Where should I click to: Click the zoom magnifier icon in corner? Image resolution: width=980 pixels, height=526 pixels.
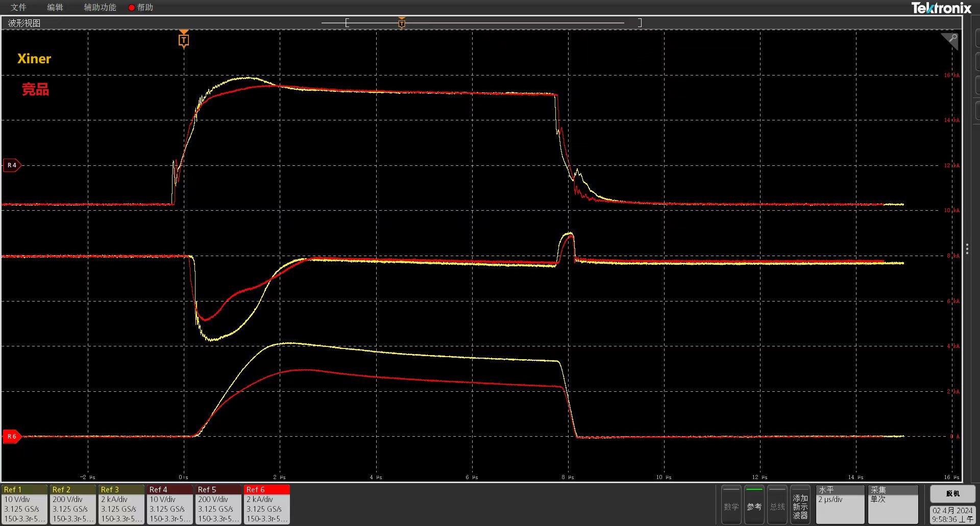pos(950,40)
